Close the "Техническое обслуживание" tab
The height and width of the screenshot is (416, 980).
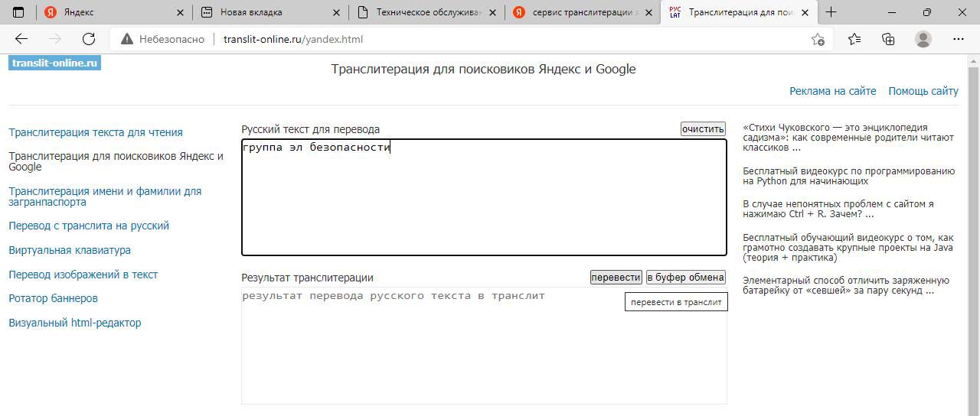pyautogui.click(x=491, y=12)
